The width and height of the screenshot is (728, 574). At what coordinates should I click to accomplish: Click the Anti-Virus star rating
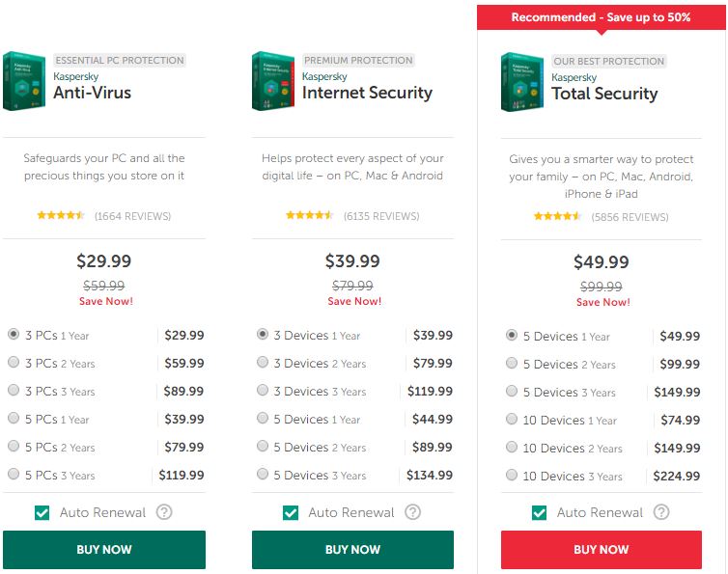[x=61, y=215]
